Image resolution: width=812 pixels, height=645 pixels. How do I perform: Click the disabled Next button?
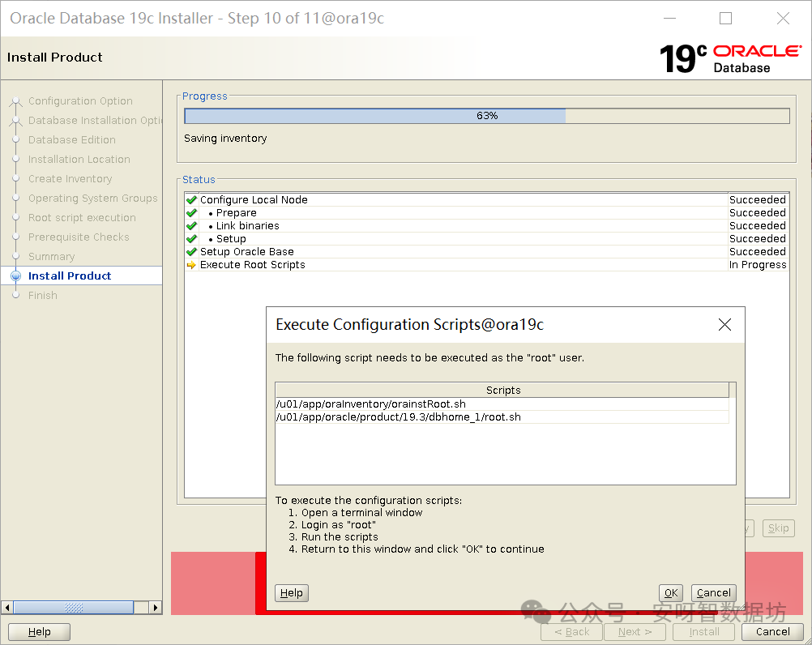(635, 631)
